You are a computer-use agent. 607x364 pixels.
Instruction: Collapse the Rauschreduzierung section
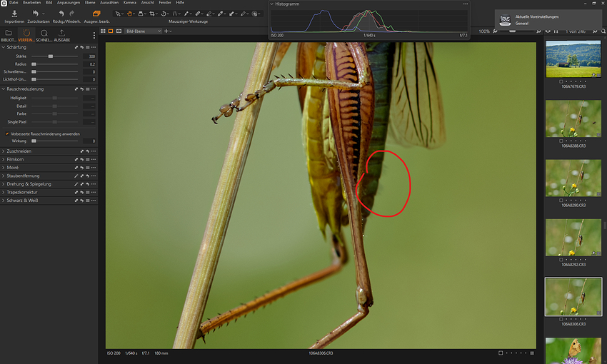tap(4, 89)
